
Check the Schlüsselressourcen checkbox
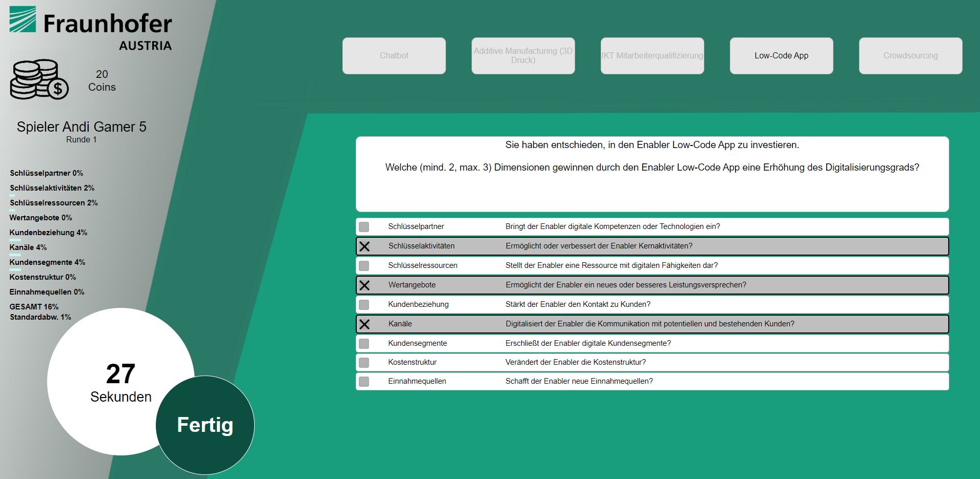(x=364, y=265)
